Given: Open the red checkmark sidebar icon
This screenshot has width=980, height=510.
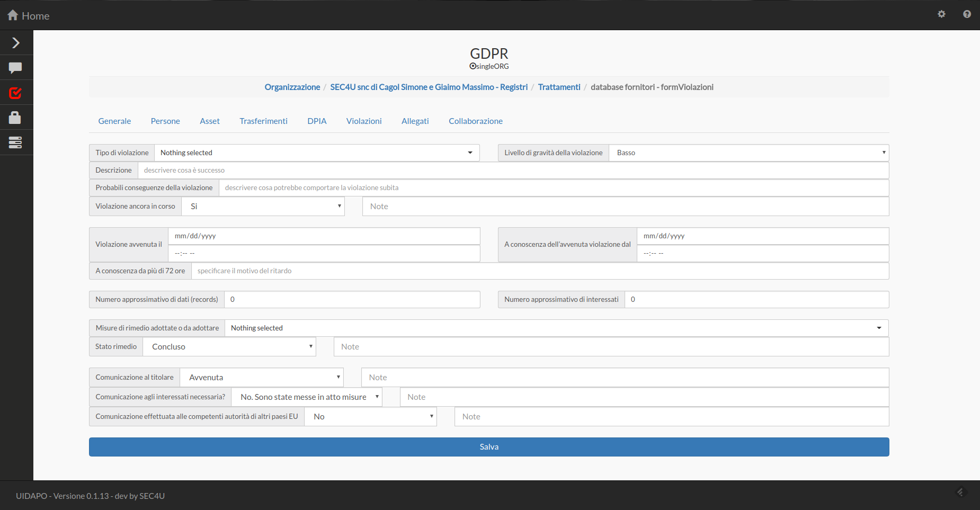Looking at the screenshot, I should point(15,93).
